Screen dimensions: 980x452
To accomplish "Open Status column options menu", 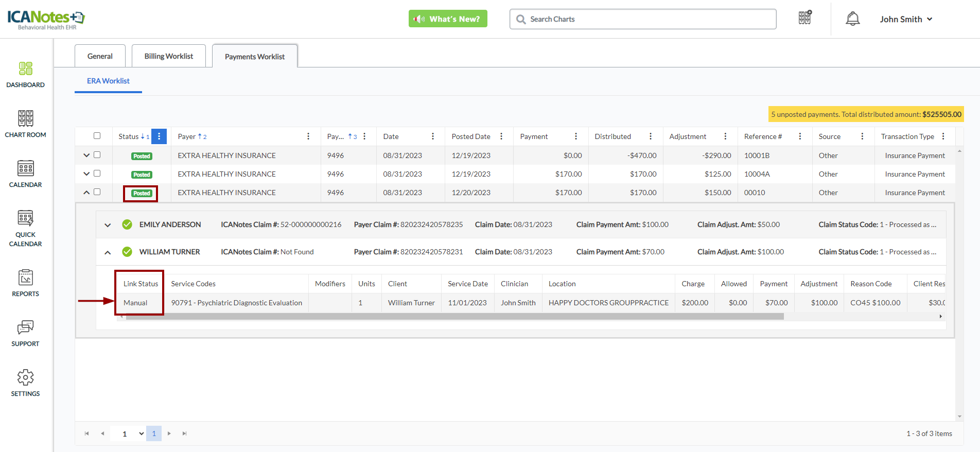I will (x=159, y=136).
